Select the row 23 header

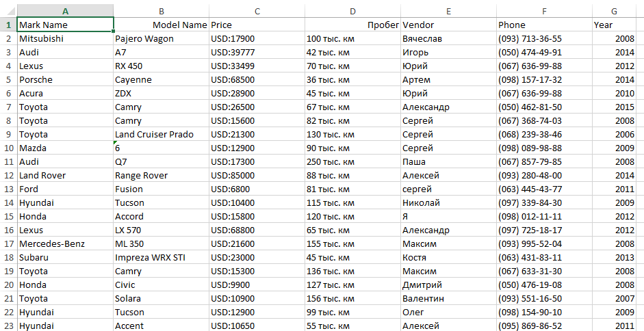click(8, 326)
